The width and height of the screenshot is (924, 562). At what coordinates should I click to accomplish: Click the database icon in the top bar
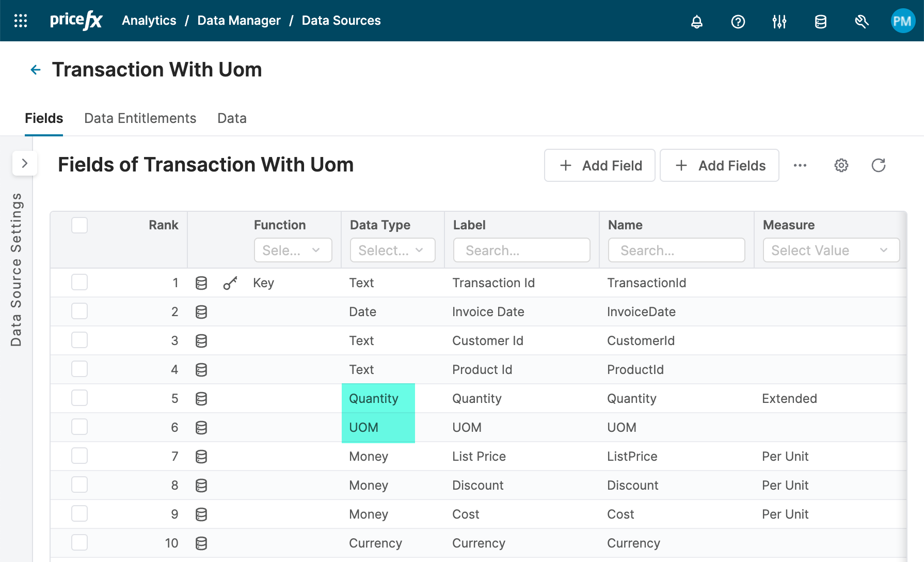coord(820,21)
